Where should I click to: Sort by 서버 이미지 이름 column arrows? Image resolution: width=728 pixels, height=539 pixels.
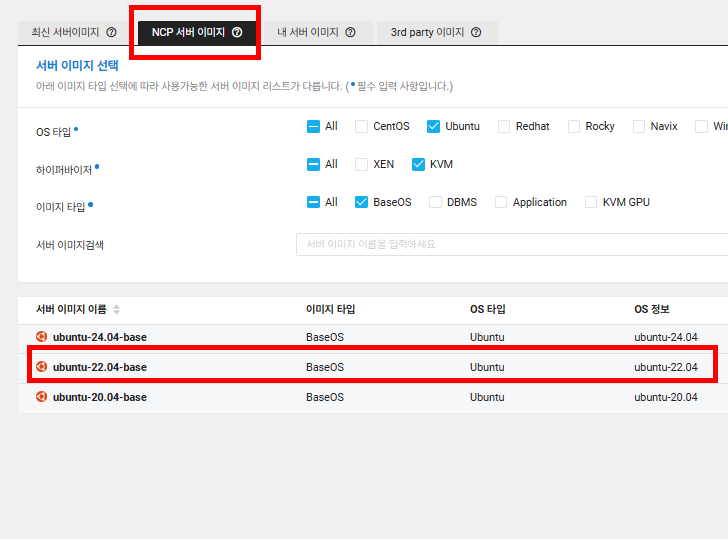click(x=117, y=309)
